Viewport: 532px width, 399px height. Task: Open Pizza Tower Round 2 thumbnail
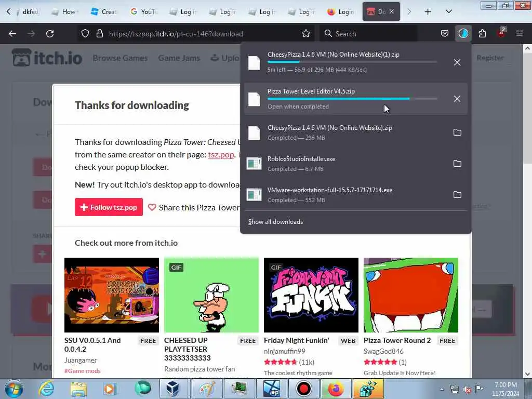[411, 295]
